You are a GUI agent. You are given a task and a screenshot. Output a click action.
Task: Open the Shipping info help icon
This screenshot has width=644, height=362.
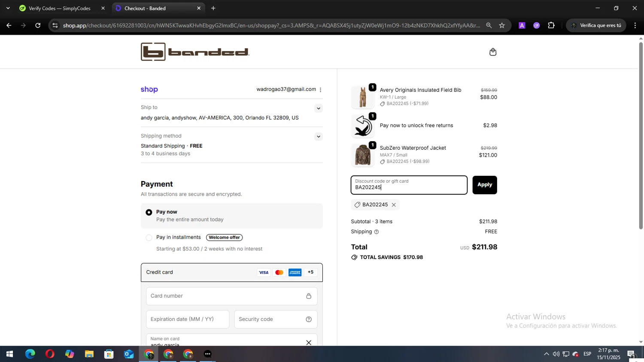(377, 232)
